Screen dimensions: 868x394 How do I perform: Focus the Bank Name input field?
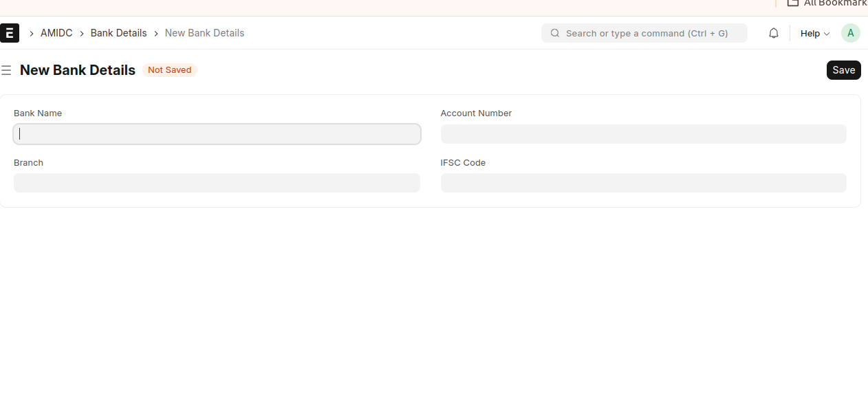pos(217,134)
